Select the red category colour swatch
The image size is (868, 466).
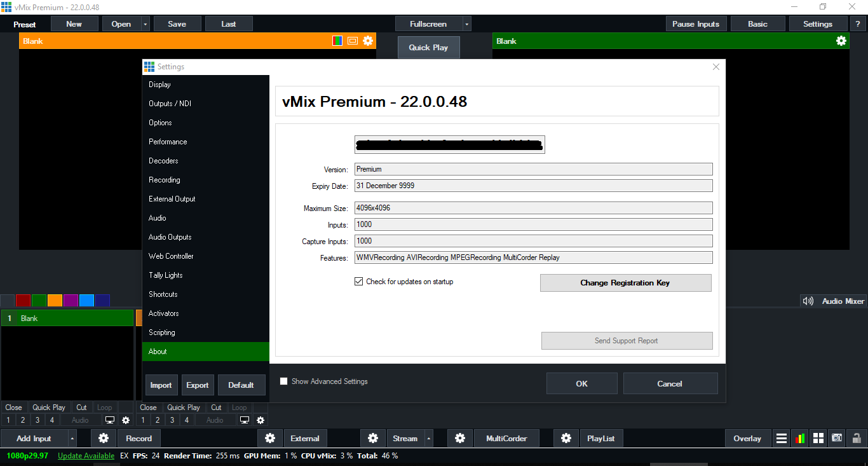coord(24,301)
